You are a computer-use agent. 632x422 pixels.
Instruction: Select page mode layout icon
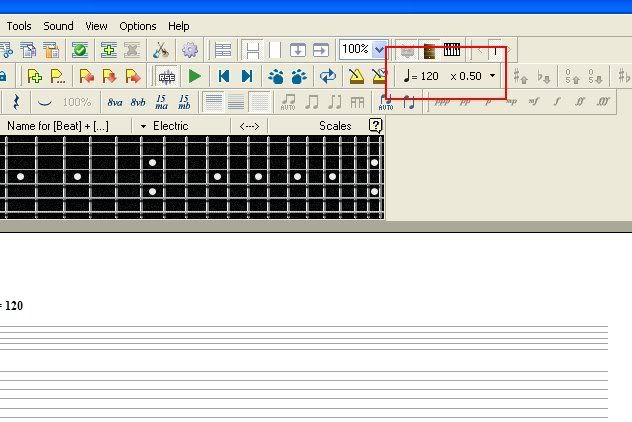point(253,50)
